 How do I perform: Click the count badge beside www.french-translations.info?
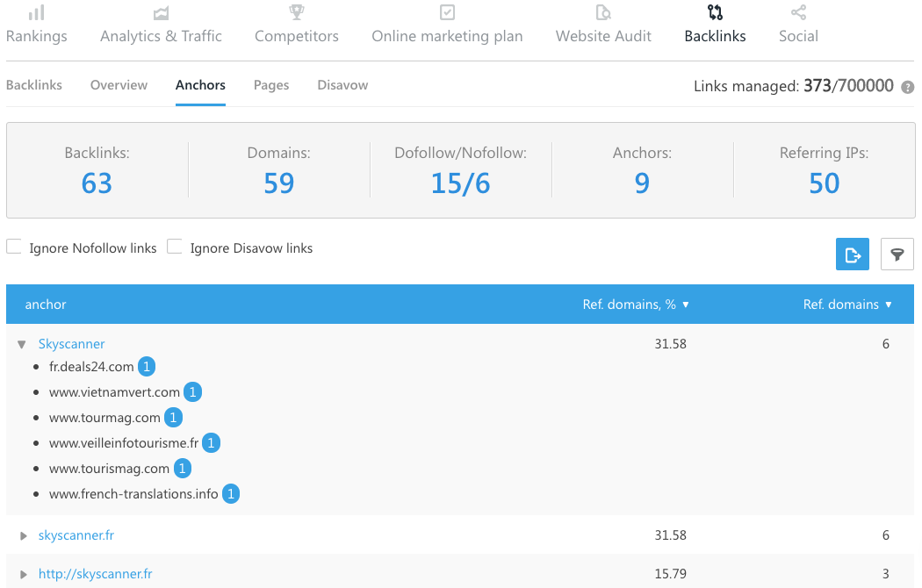point(230,494)
